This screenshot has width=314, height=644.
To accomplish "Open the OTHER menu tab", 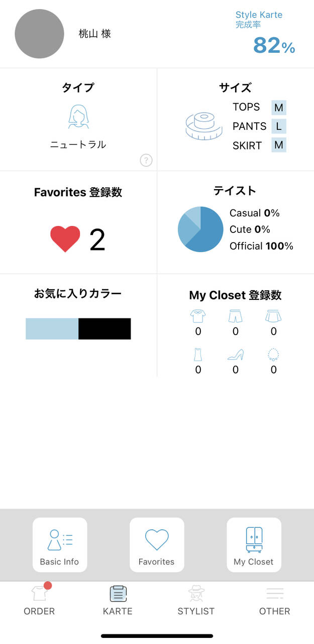I will coord(274,600).
